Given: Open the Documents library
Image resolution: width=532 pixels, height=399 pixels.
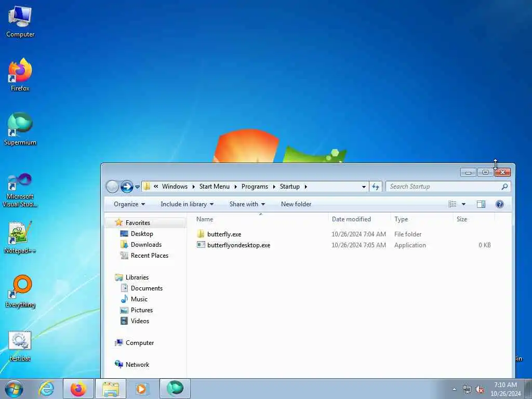Looking at the screenshot, I should 147,288.
